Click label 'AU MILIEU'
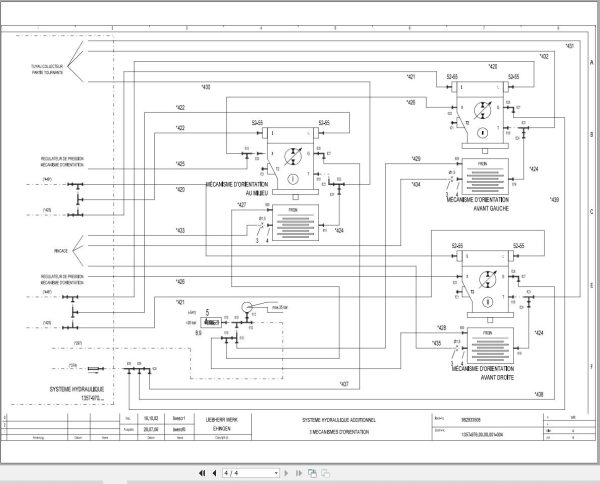 257,193
